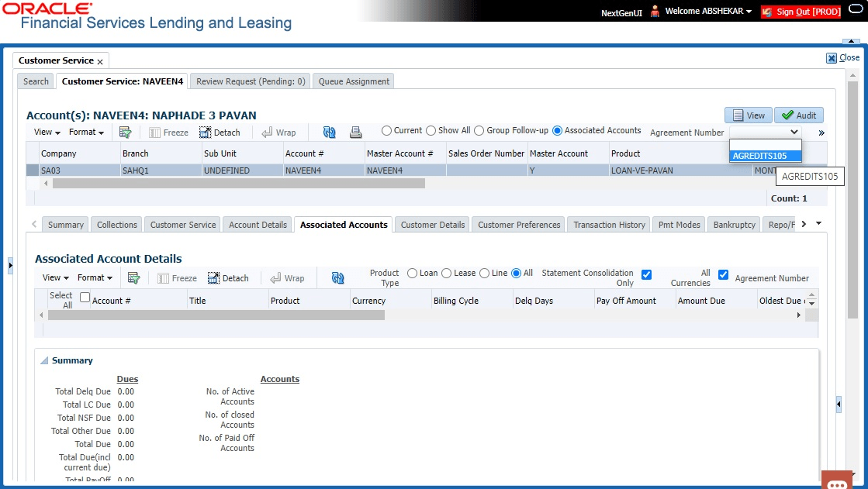The width and height of the screenshot is (868, 489).
Task: Select the Lease product type radio
Action: pos(446,274)
